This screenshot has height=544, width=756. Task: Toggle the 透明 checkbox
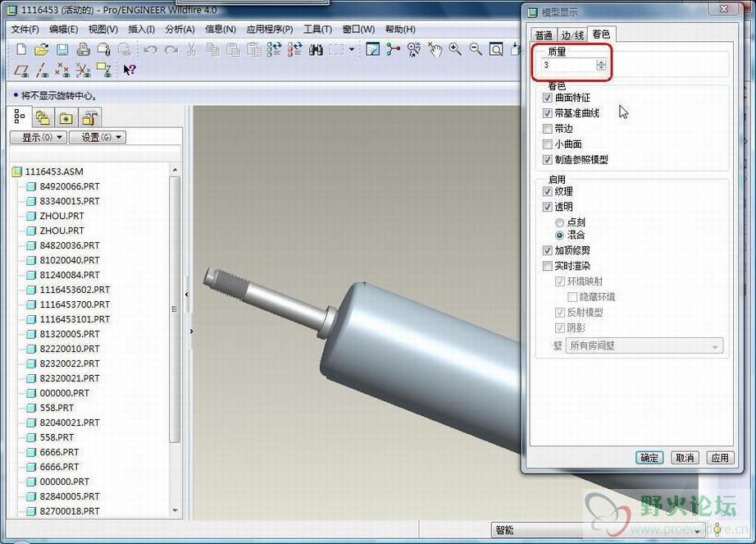[547, 207]
